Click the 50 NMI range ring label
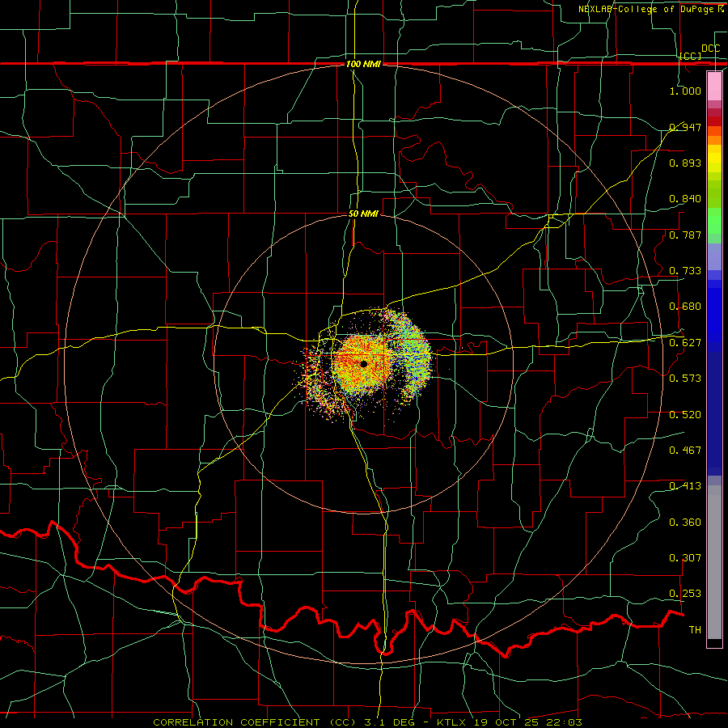Viewport: 728px width, 728px height. tap(363, 214)
